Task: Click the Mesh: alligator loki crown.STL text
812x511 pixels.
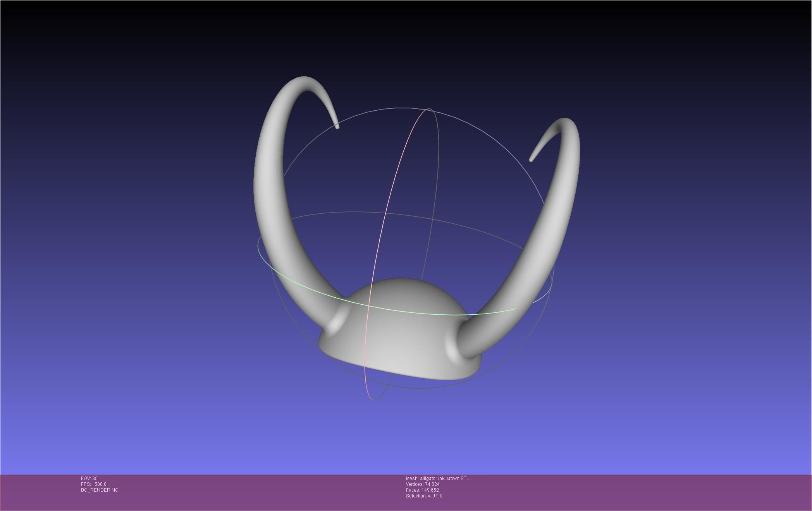Action: tap(437, 478)
